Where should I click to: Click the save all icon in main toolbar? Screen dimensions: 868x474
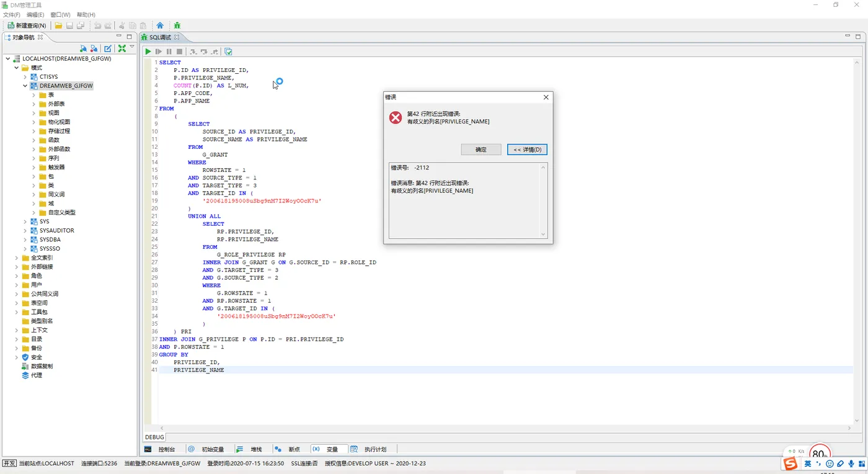click(x=81, y=25)
